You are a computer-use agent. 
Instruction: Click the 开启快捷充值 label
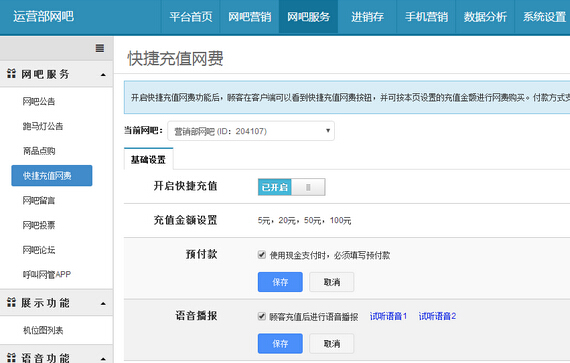(185, 186)
